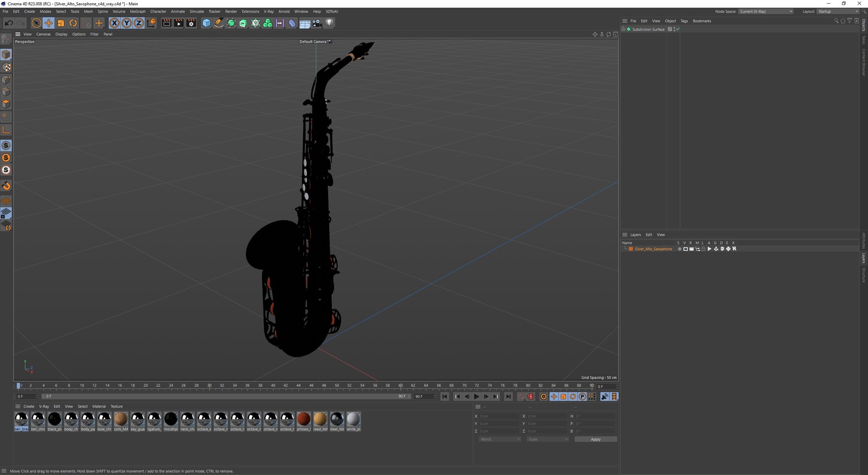
Task: Open Edit Render Settings icon
Action: click(x=191, y=23)
